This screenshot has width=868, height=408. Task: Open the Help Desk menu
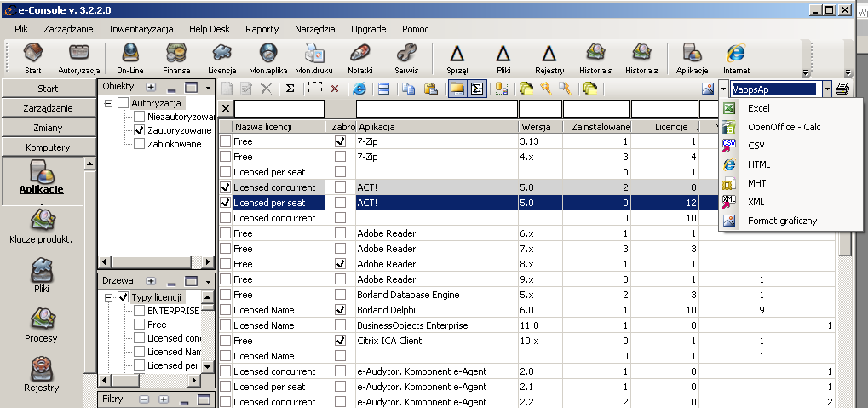210,29
